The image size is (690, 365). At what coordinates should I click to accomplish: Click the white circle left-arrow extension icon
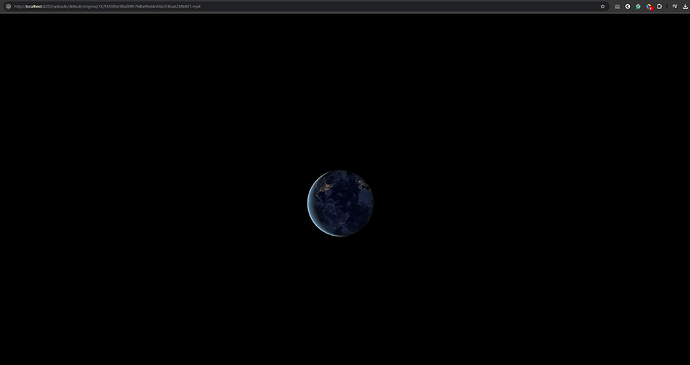click(x=628, y=7)
